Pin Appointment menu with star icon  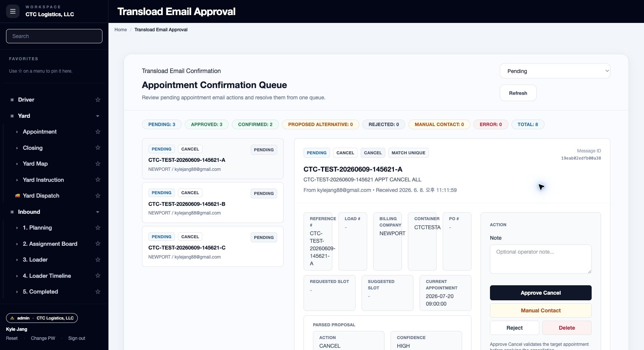point(98,132)
